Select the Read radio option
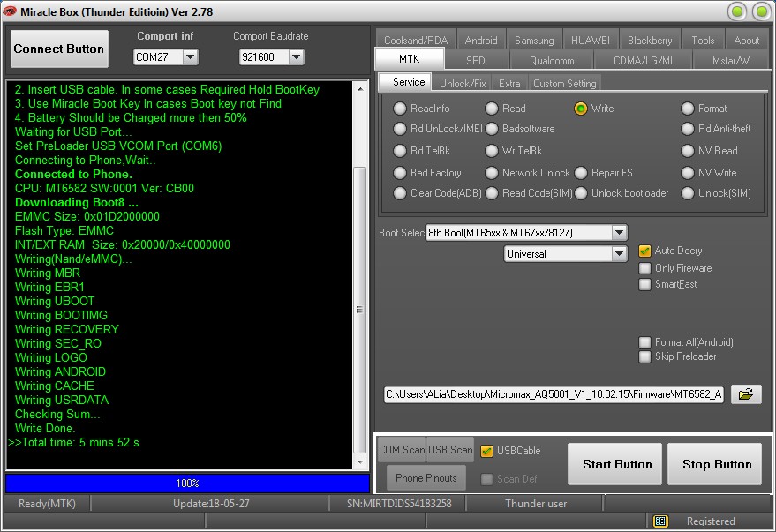Viewport: 776px width, 532px height. pyautogui.click(x=492, y=109)
